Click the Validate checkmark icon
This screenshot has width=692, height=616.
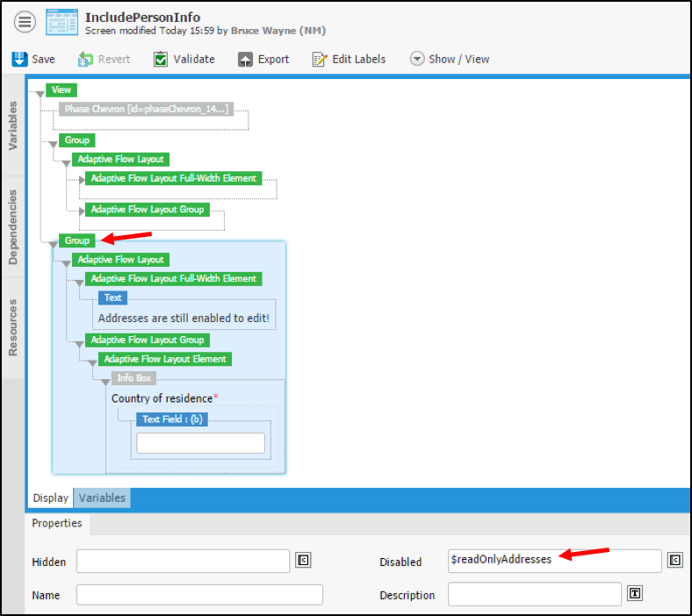(161, 59)
